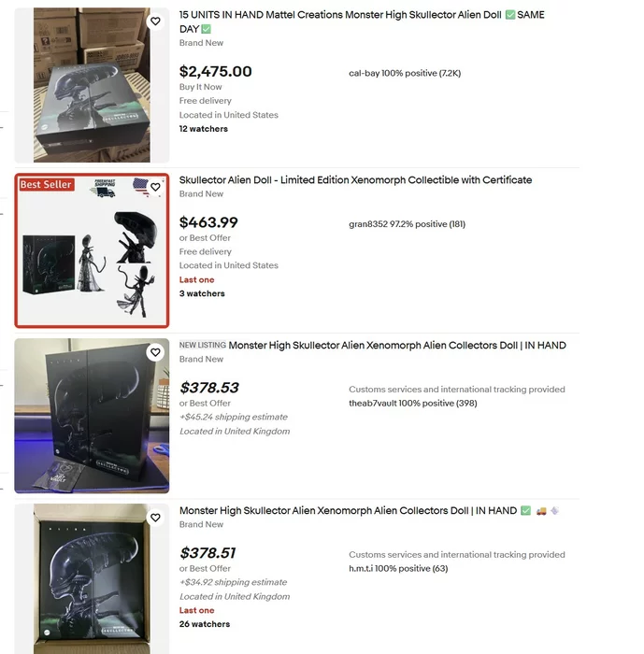Open the listing title sold by h.m.t.i
644x654 pixels.
pyautogui.click(x=348, y=511)
